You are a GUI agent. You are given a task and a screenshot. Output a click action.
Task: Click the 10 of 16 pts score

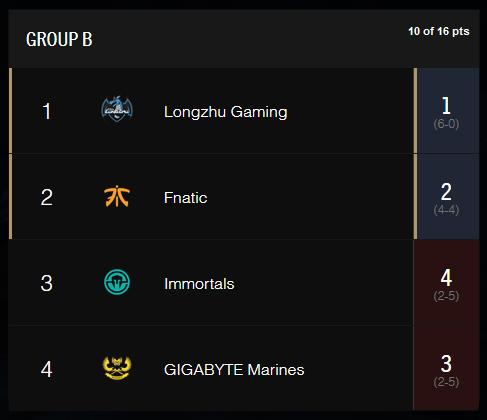(439, 31)
